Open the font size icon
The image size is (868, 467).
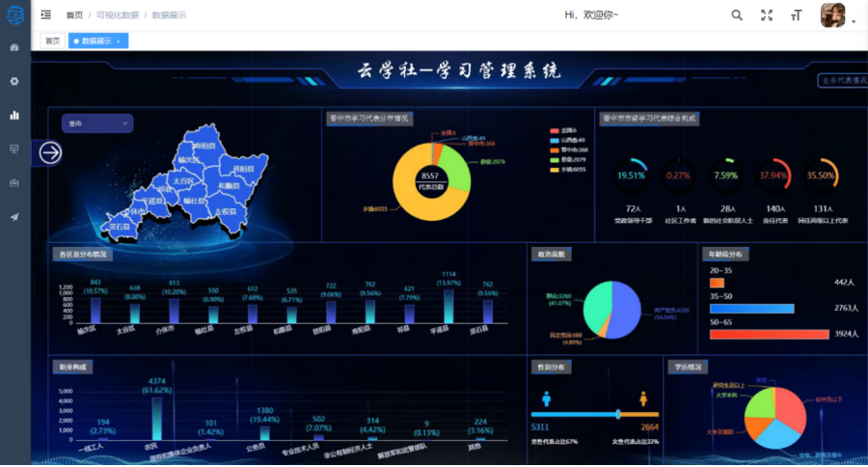796,15
